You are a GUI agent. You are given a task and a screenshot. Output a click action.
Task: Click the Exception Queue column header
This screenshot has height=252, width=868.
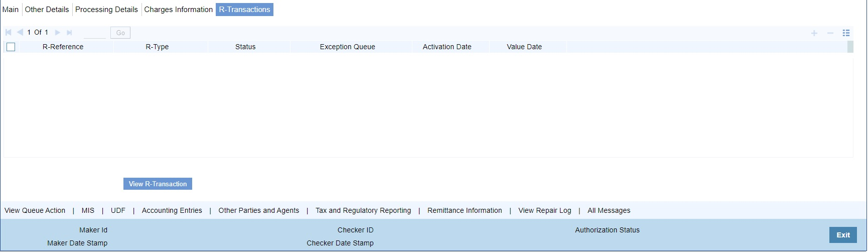(348, 47)
